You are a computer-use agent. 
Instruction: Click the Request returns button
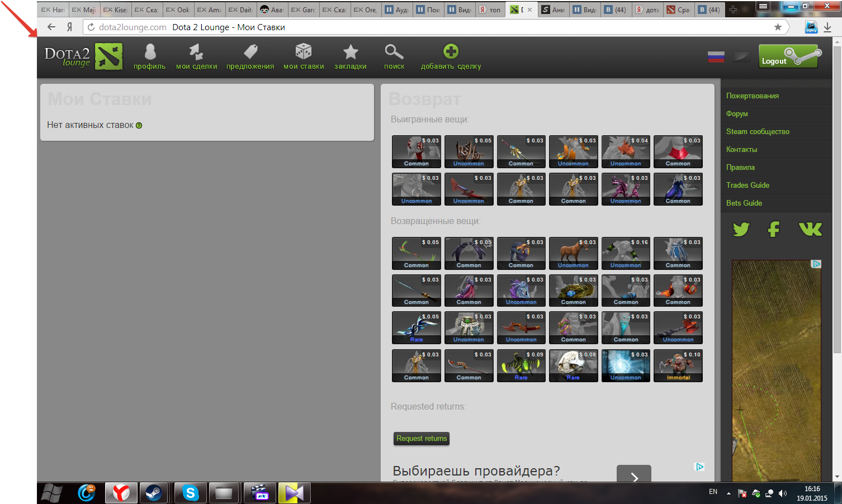click(x=422, y=439)
